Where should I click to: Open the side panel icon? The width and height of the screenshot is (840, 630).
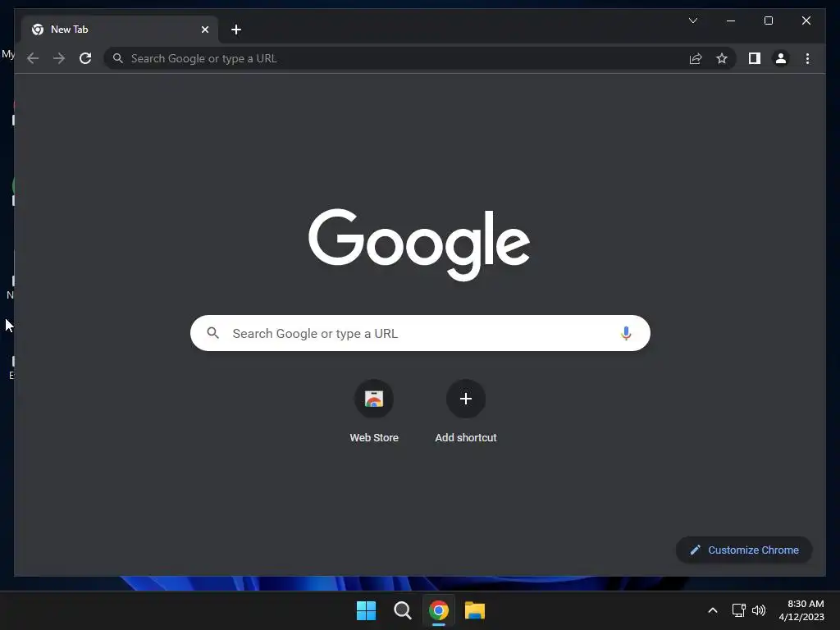(x=755, y=58)
